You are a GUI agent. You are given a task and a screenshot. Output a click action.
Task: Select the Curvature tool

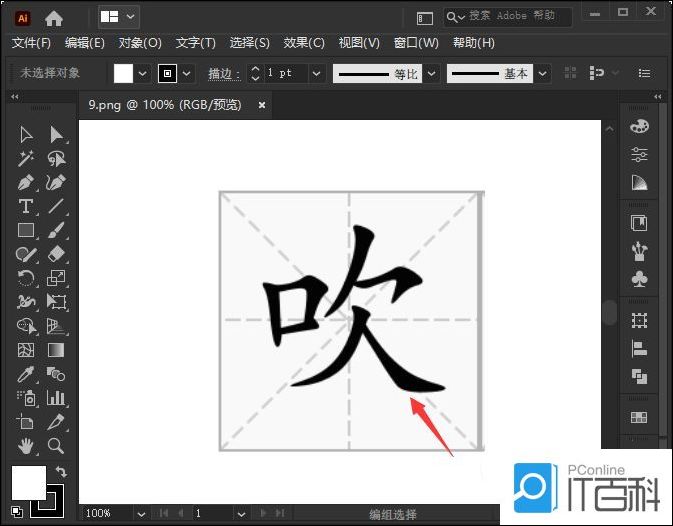[56, 182]
